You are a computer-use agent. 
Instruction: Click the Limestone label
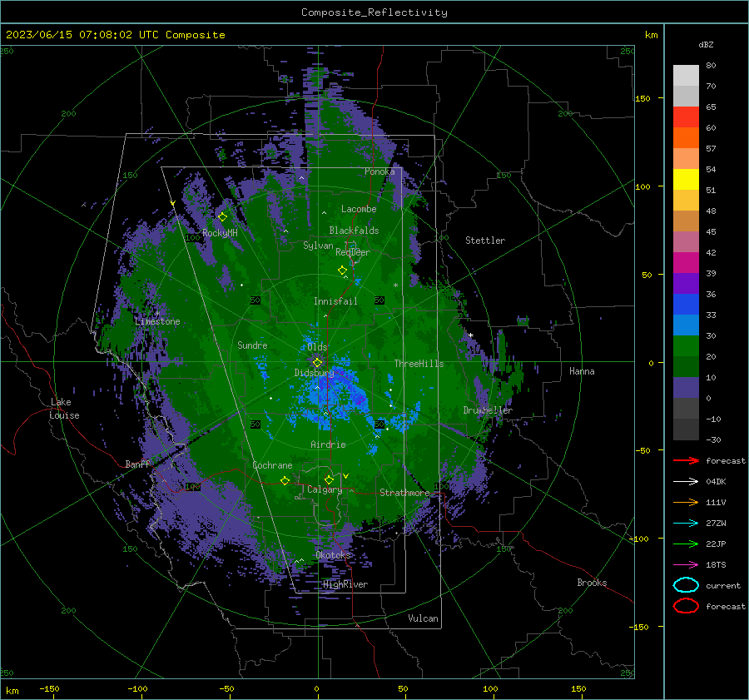coord(157,321)
